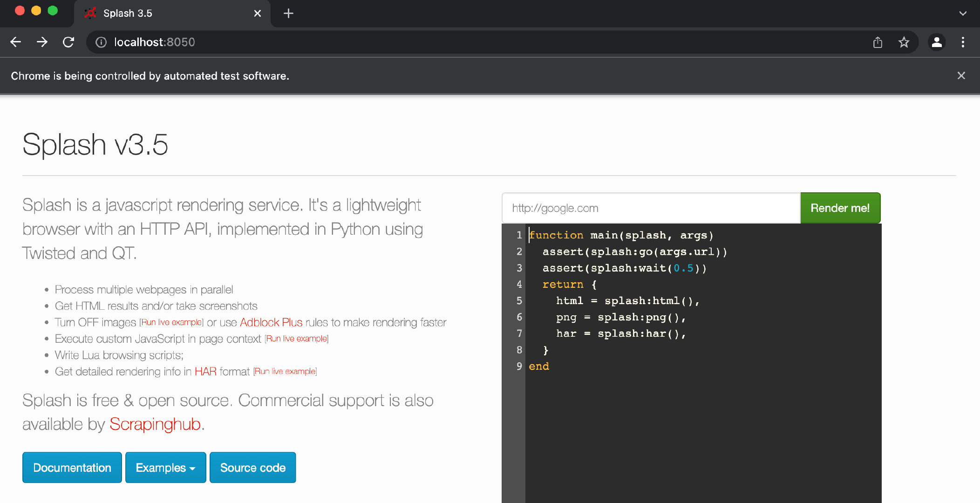Open the Source code button
The width and height of the screenshot is (980, 503).
[253, 468]
